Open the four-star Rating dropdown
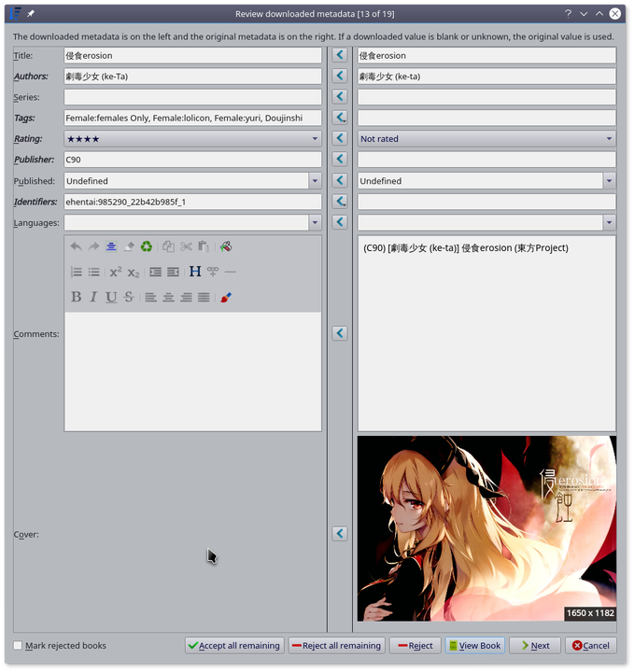 point(192,139)
